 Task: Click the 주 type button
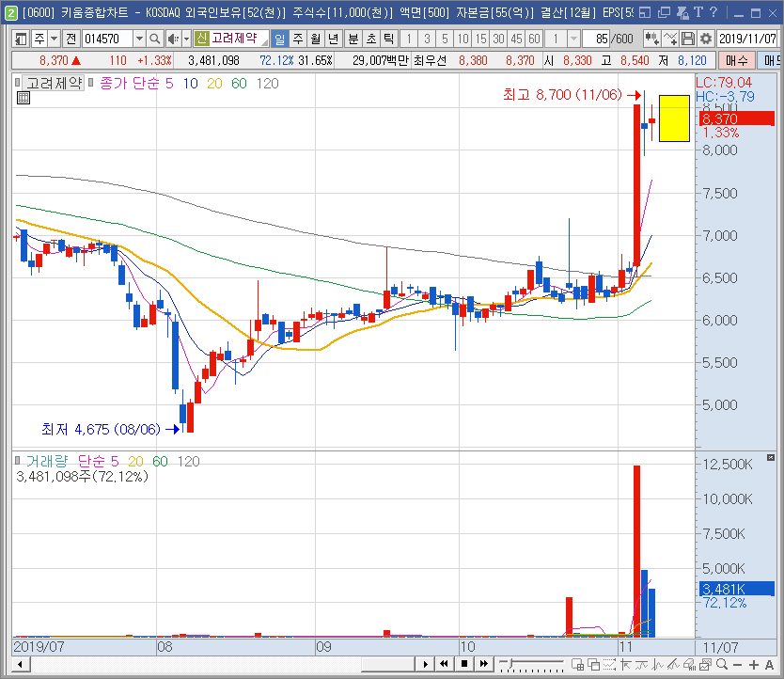(x=39, y=39)
